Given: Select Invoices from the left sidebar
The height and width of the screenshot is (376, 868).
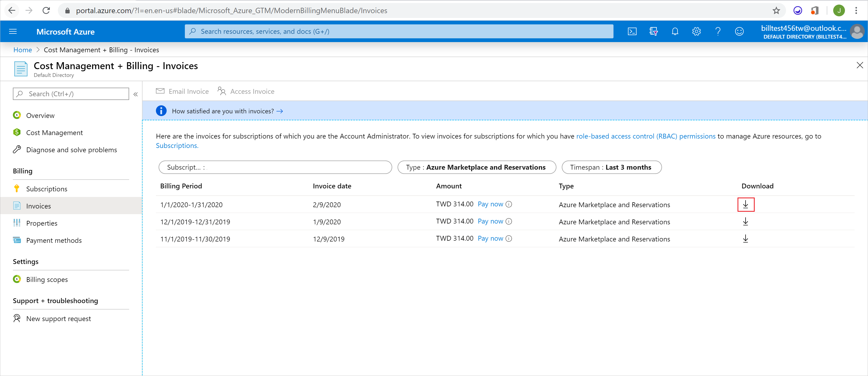Looking at the screenshot, I should (x=39, y=206).
